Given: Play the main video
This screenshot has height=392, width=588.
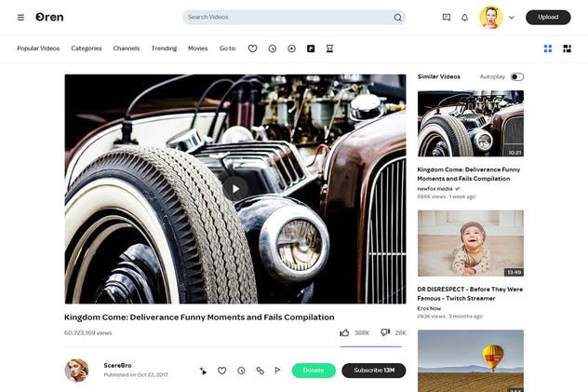Looking at the screenshot, I should point(235,189).
